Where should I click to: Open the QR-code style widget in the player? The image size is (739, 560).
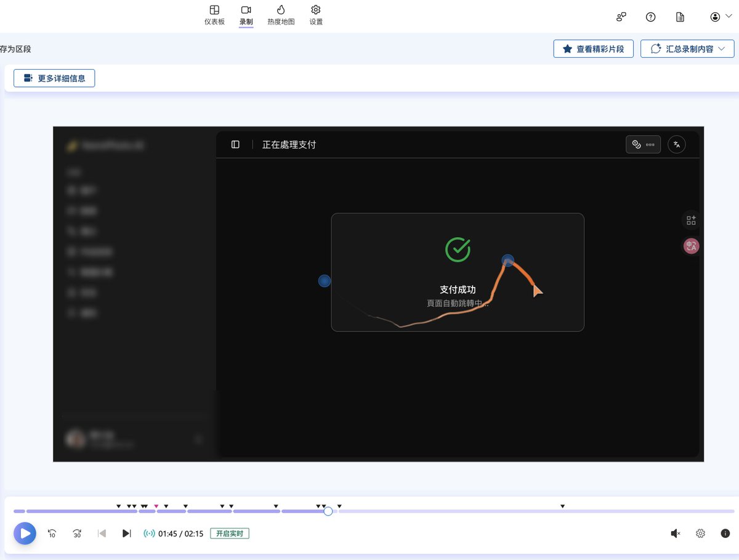[x=691, y=220]
